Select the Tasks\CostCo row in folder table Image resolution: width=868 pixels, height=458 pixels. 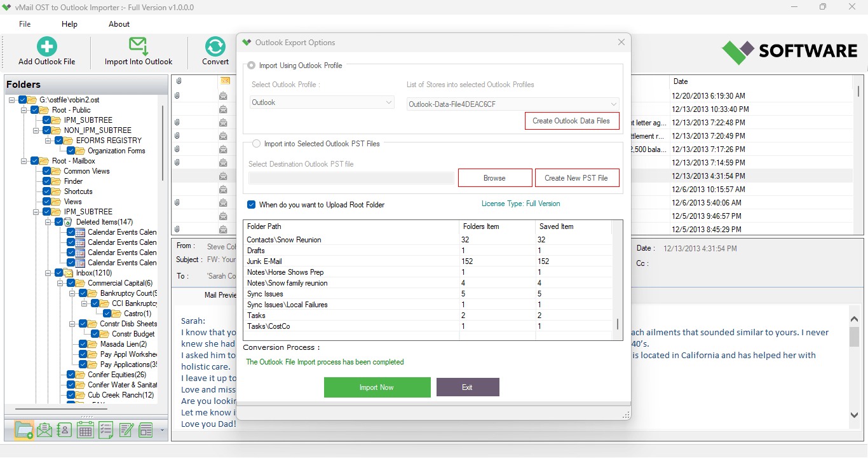click(x=428, y=326)
